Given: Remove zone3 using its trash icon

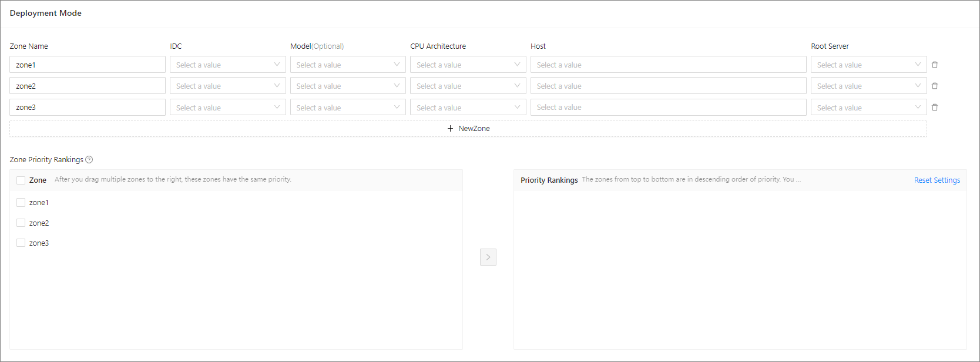Looking at the screenshot, I should pyautogui.click(x=935, y=108).
